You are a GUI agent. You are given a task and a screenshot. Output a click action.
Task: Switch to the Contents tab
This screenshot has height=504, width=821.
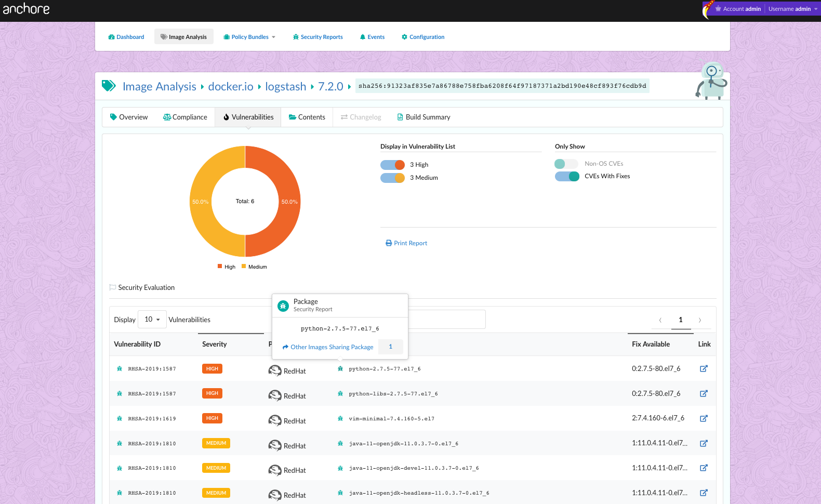pos(307,117)
